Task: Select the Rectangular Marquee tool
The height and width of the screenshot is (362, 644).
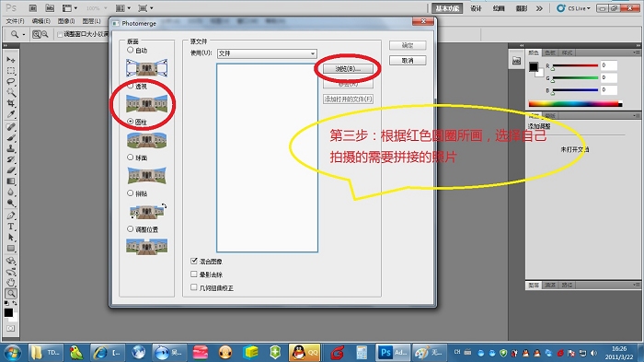Action: 11,70
